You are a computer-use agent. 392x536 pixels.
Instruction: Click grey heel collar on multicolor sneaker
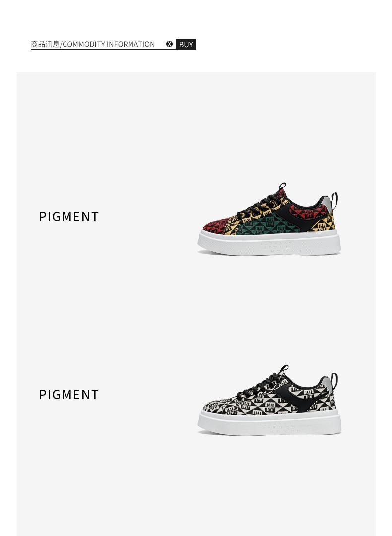pyautogui.click(x=327, y=202)
